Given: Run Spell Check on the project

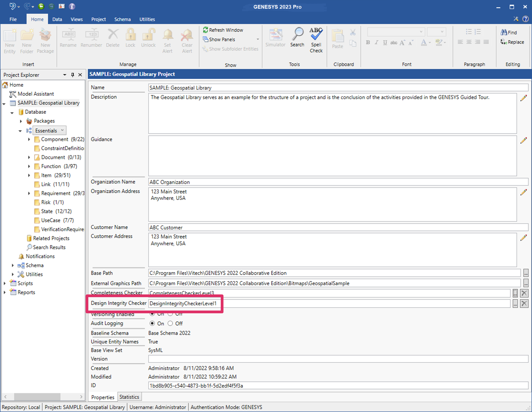Looking at the screenshot, I should pyautogui.click(x=316, y=40).
